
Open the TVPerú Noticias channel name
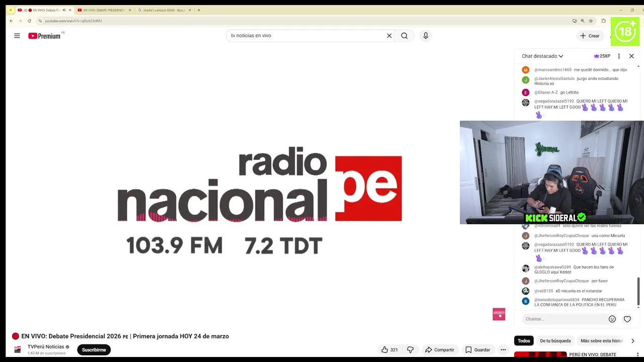click(46, 347)
